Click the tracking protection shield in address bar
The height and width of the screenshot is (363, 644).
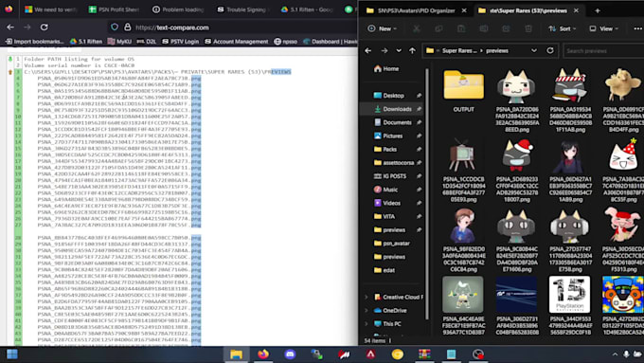[115, 27]
